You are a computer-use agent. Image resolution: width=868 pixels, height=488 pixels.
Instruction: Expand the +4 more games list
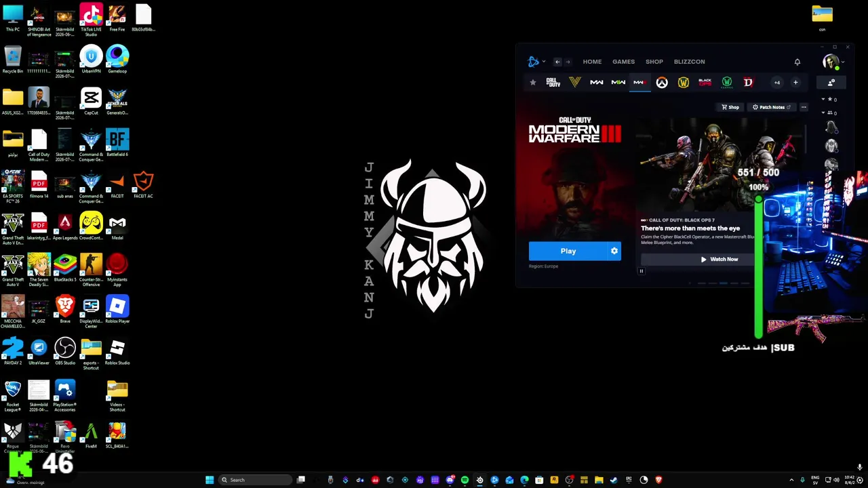(776, 83)
